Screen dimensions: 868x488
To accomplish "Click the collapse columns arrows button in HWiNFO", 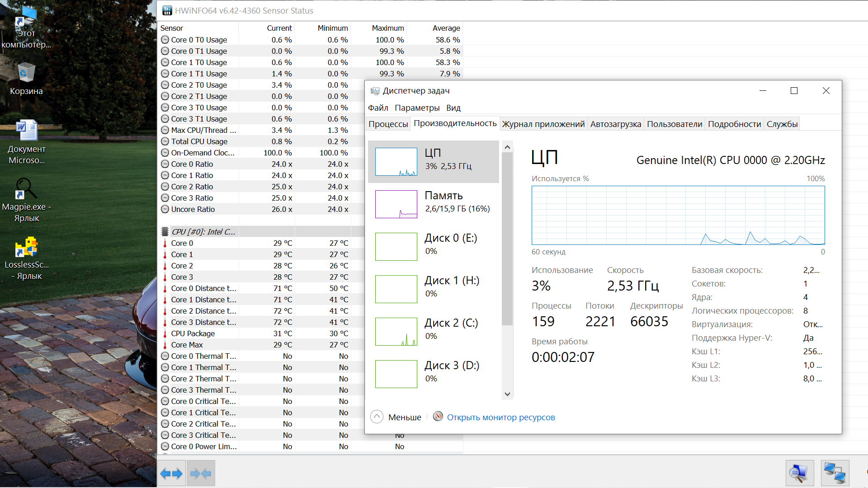I will coord(201,474).
